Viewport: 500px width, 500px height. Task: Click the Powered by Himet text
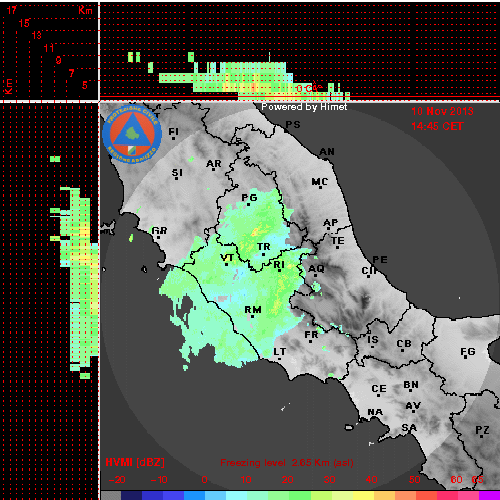304,107
